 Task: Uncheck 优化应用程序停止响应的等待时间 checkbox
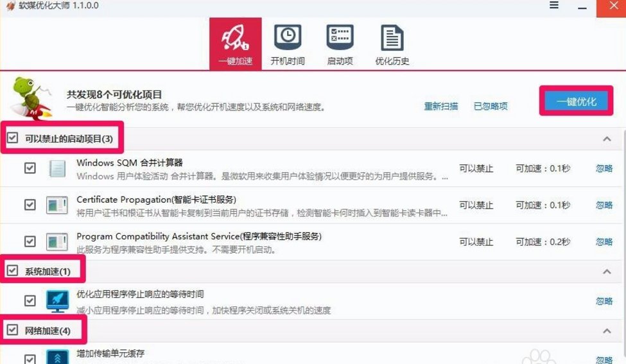(30, 300)
